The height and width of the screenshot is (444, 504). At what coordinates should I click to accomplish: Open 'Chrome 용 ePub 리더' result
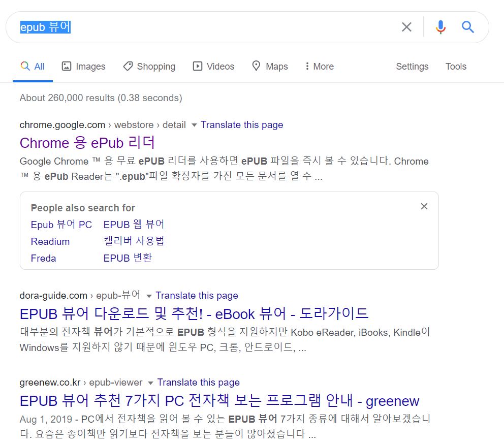(87, 143)
